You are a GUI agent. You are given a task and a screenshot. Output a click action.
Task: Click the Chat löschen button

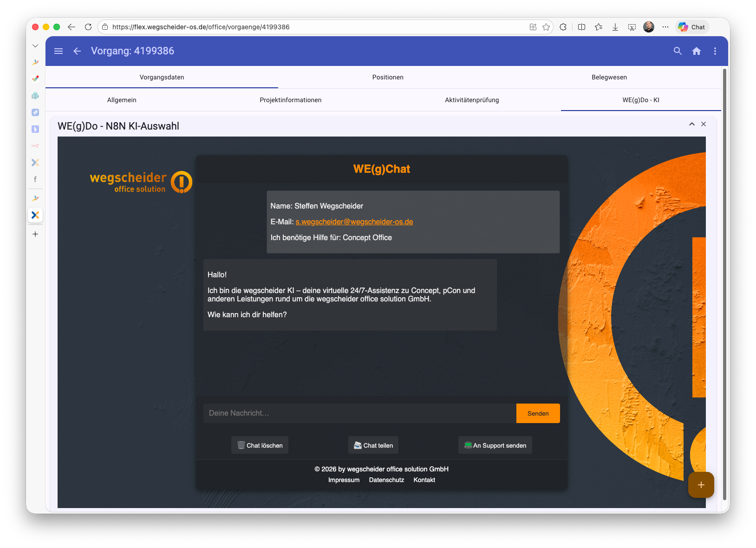260,445
